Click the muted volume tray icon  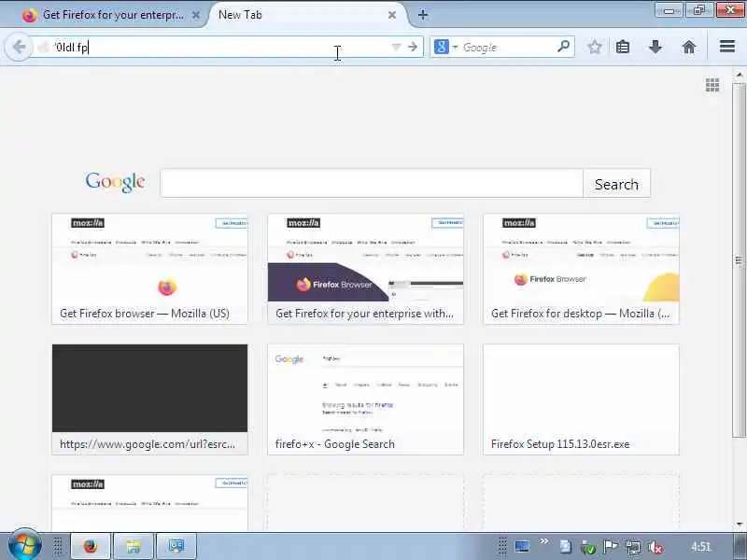pos(655,547)
